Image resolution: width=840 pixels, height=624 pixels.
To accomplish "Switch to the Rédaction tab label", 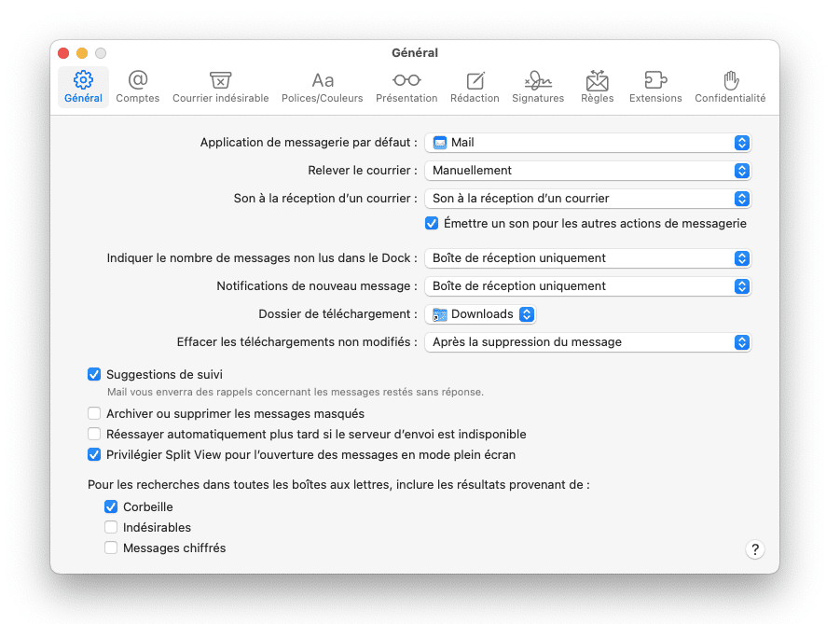I will (475, 98).
